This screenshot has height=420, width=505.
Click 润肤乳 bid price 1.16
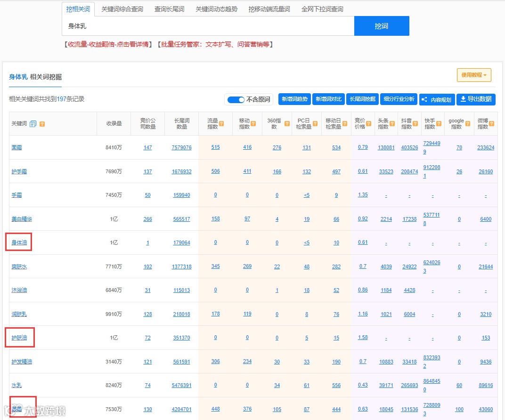tap(363, 314)
